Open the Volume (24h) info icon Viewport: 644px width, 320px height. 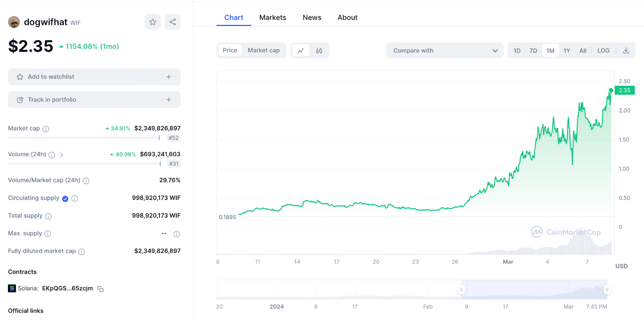(52, 155)
